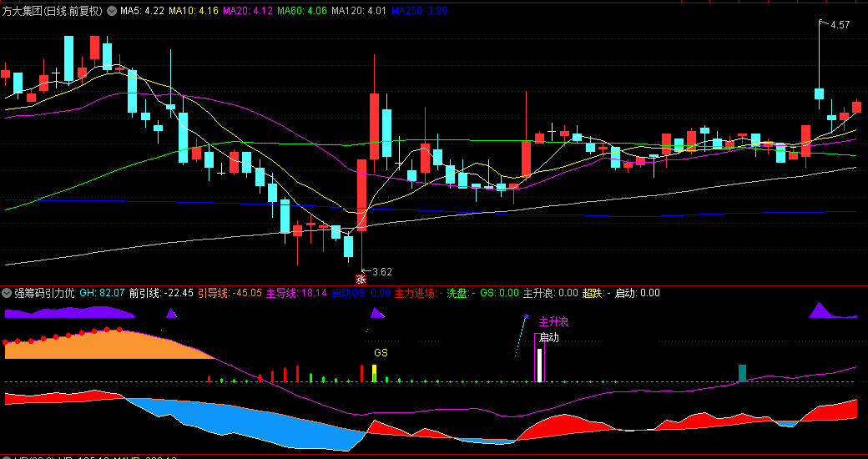Click the 引导线: -45.05 value
The width and height of the screenshot is (868, 459).
coord(230,293)
